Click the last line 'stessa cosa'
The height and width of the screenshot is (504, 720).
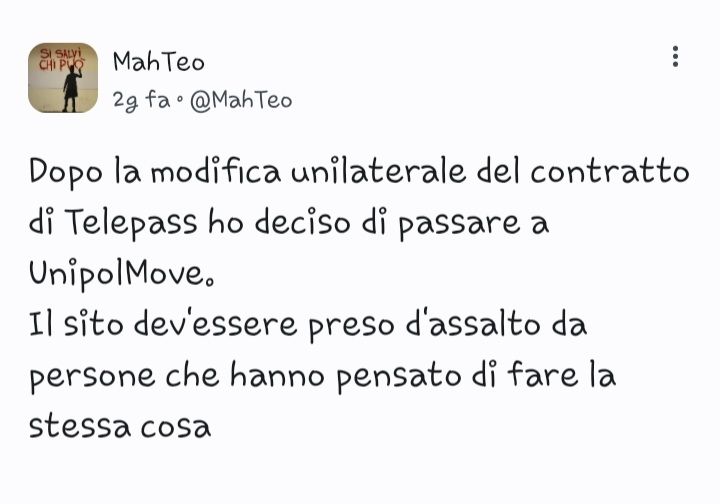[x=120, y=427]
